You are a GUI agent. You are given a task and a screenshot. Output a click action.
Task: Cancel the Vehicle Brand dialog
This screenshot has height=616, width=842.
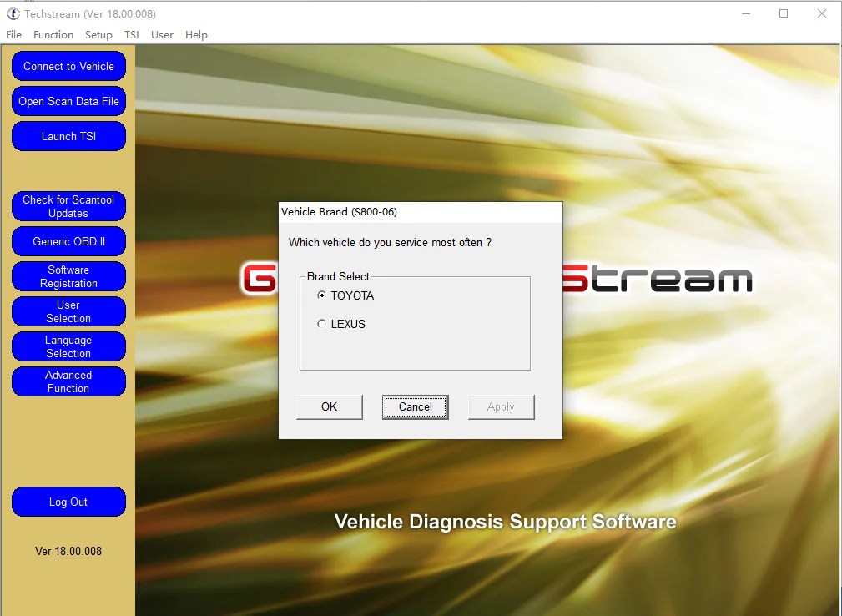[415, 406]
